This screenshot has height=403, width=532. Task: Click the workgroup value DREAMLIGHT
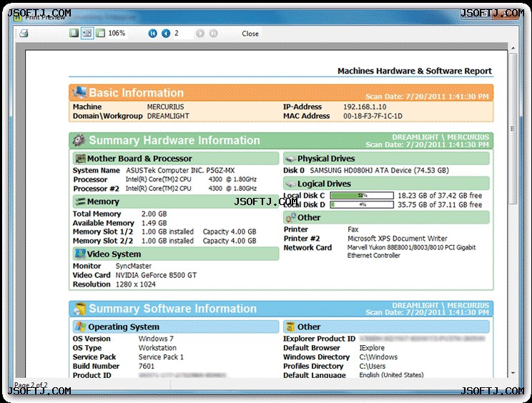click(168, 116)
